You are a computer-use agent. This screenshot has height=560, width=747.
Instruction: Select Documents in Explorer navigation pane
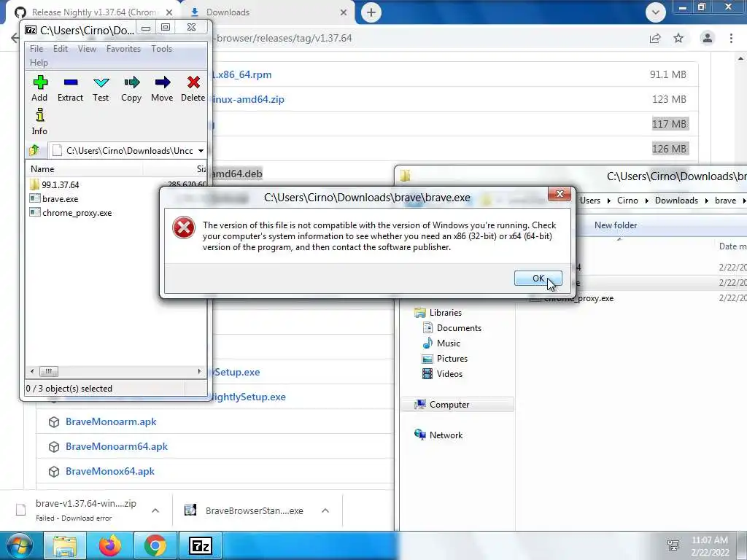(x=452, y=328)
